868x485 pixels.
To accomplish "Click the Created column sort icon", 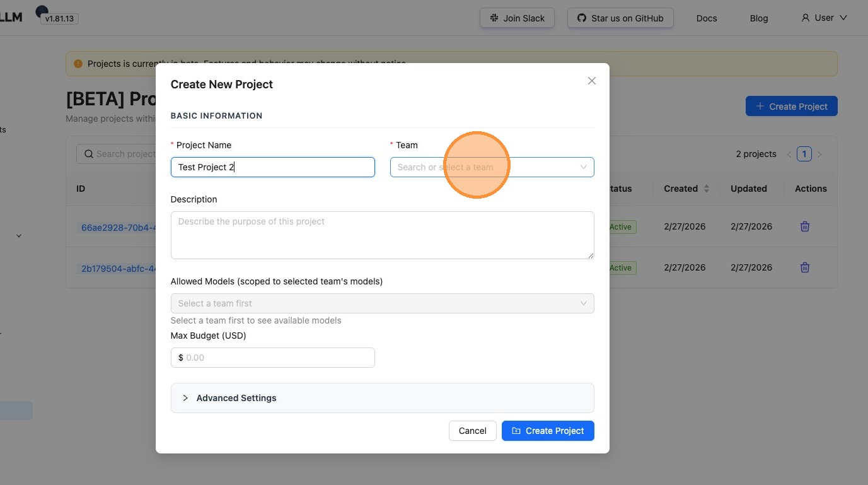I will click(707, 189).
